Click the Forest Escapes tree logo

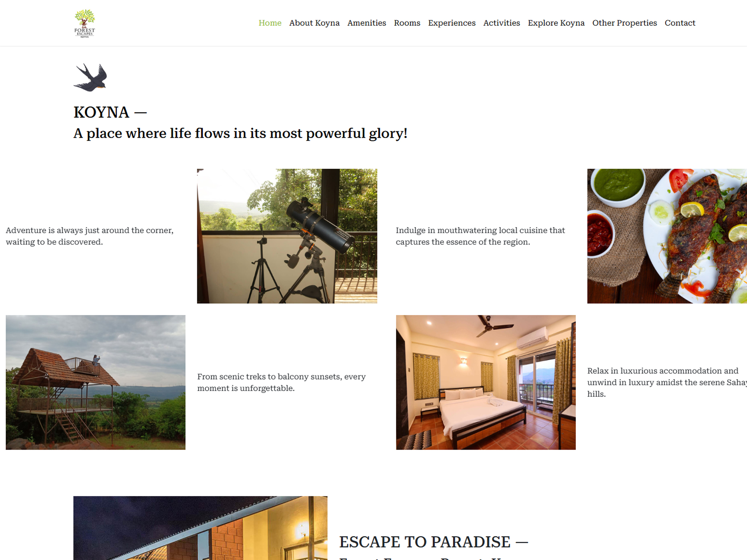tap(84, 23)
